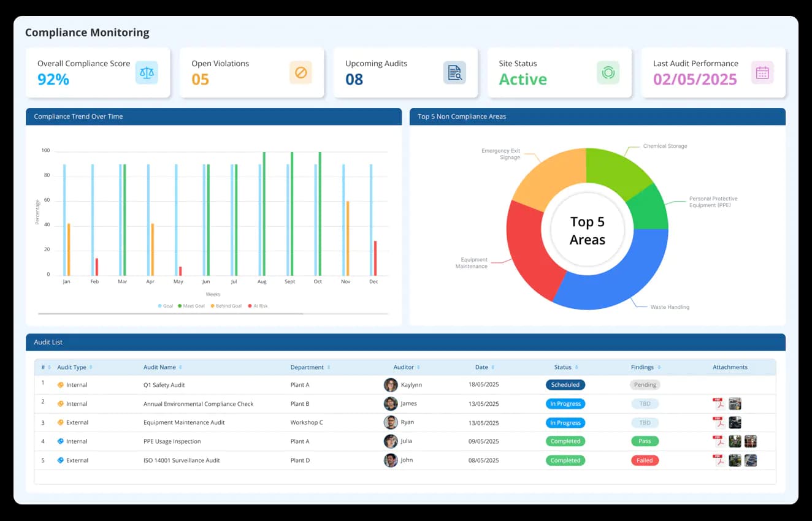Sort the Audit Name column

(178, 367)
